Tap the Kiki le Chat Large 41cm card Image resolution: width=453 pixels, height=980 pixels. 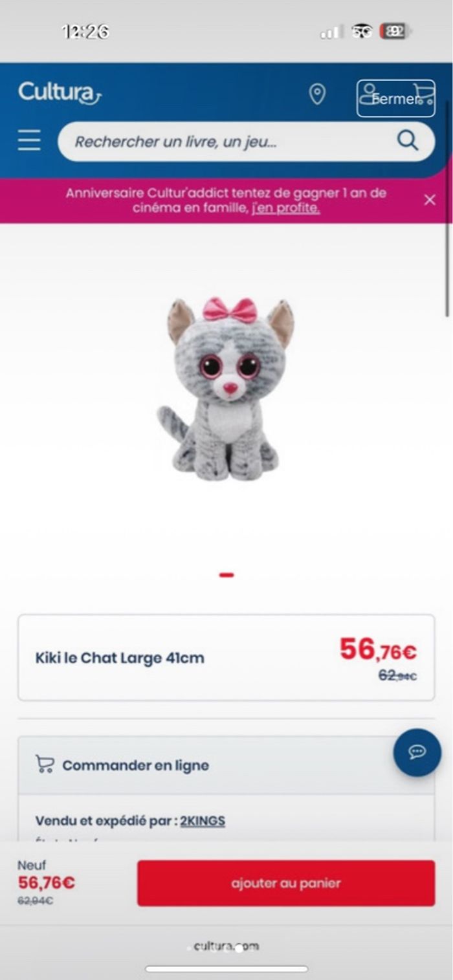point(226,657)
